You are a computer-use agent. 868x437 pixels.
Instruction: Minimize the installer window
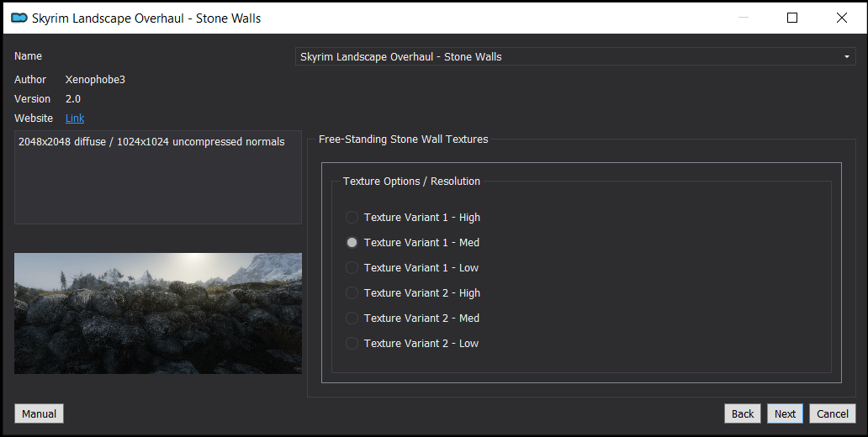click(x=743, y=18)
